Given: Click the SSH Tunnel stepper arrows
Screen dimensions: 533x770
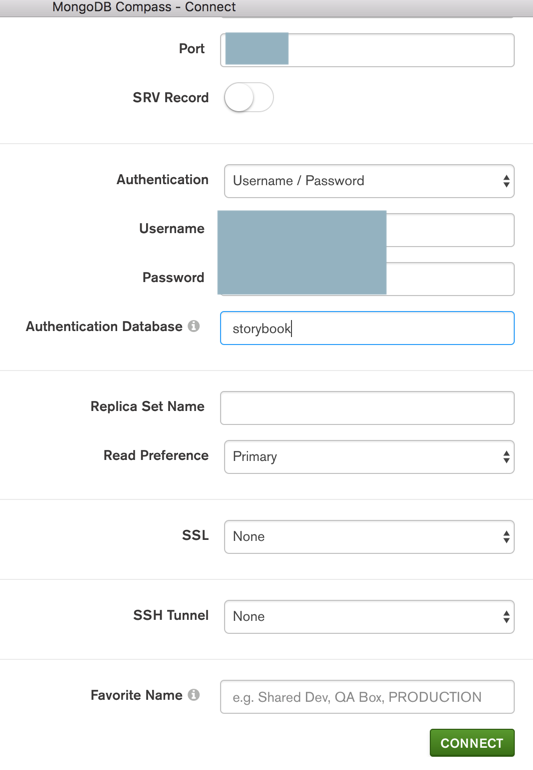Looking at the screenshot, I should 506,617.
